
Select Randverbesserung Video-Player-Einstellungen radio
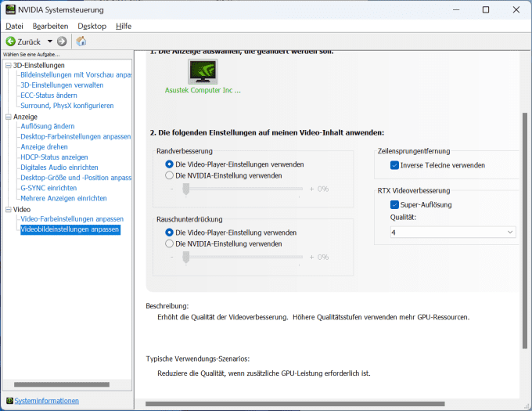point(169,164)
